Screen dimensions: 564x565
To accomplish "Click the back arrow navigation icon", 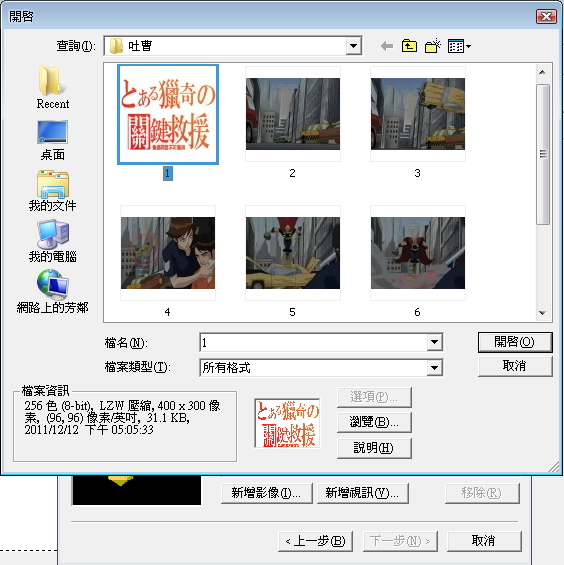I will click(x=387, y=46).
